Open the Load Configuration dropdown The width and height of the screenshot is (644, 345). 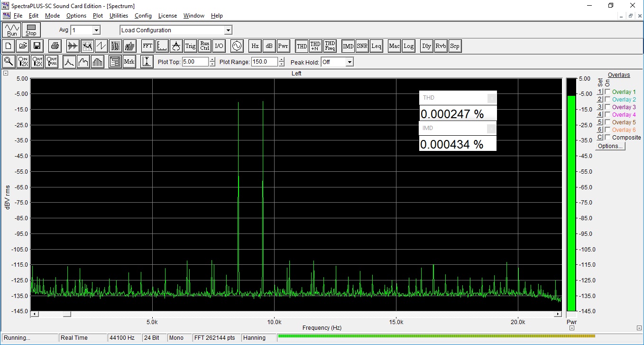pos(228,30)
